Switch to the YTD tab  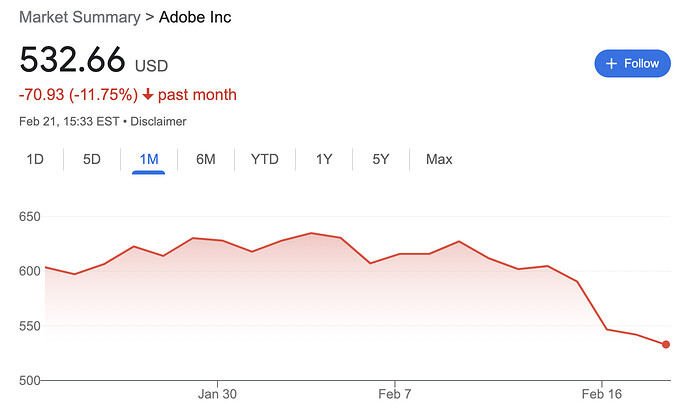click(265, 159)
